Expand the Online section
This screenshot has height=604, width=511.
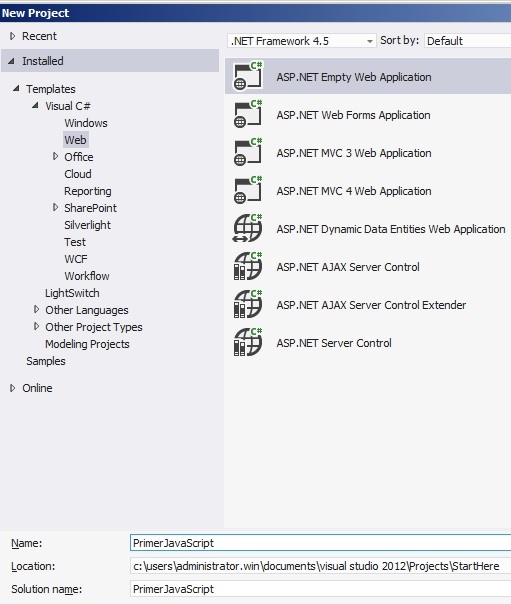click(x=12, y=388)
